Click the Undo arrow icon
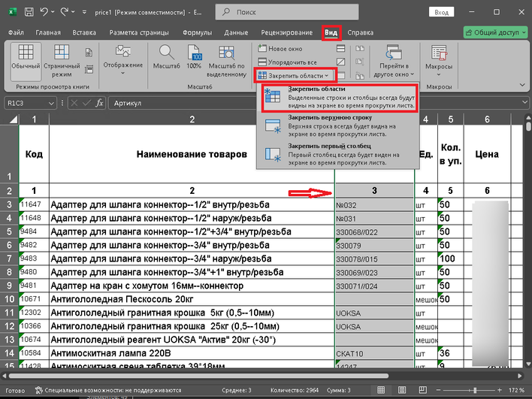532x399 pixels. pos(44,12)
